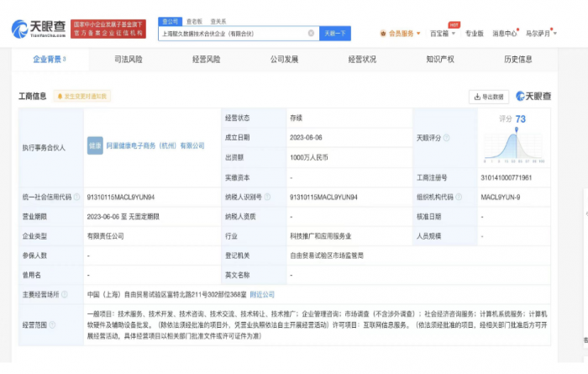Select the 查老板 search tab
The height and width of the screenshot is (374, 588).
pos(194,21)
